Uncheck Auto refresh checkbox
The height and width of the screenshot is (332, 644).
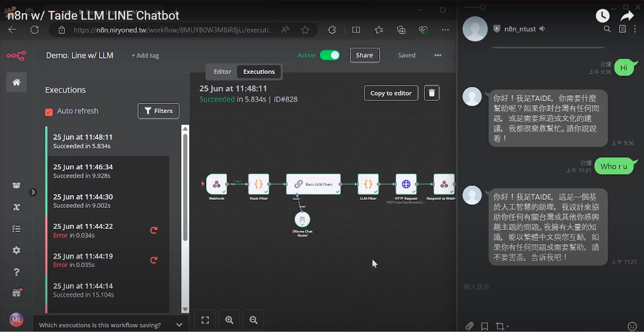pos(49,112)
